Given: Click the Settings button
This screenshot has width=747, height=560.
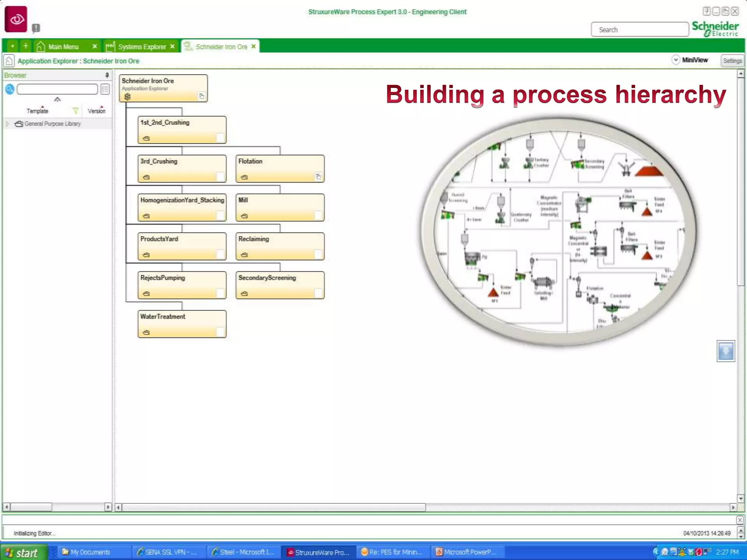Looking at the screenshot, I should click(732, 61).
